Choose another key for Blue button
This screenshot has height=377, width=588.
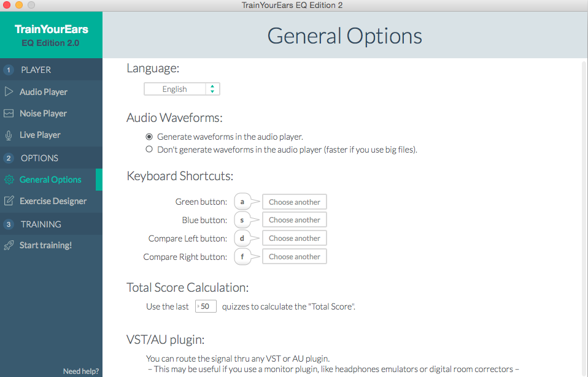pos(294,220)
